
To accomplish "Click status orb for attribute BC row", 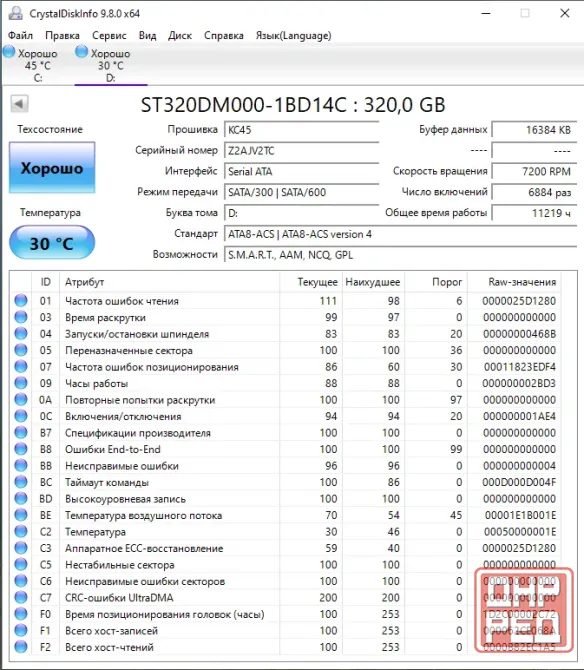I will (x=21, y=482).
